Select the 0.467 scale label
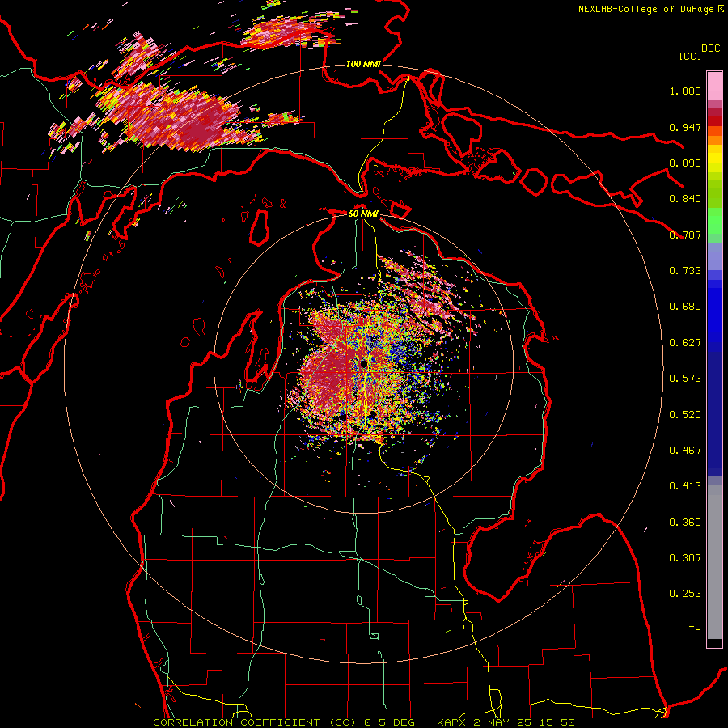The height and width of the screenshot is (728, 728). (x=685, y=451)
